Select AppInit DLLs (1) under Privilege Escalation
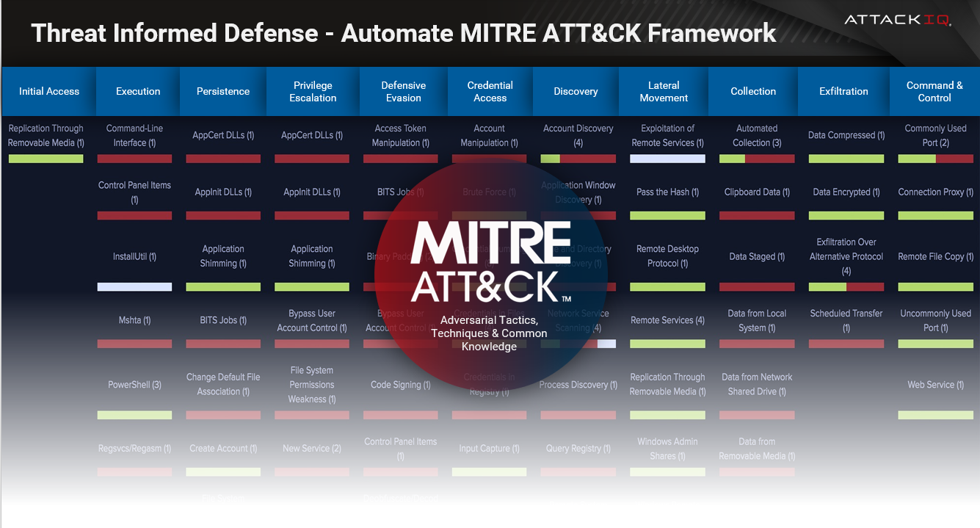This screenshot has height=528, width=980. tap(312, 192)
